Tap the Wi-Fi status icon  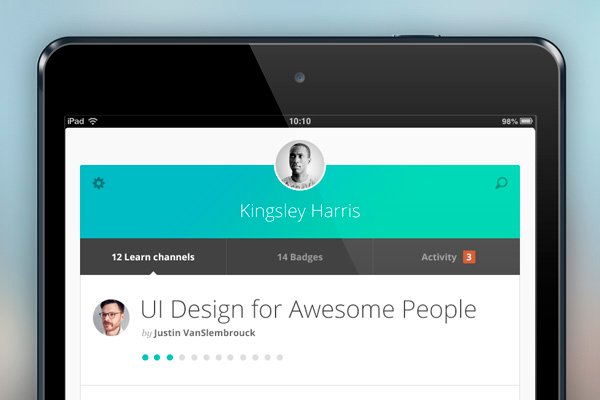click(93, 121)
